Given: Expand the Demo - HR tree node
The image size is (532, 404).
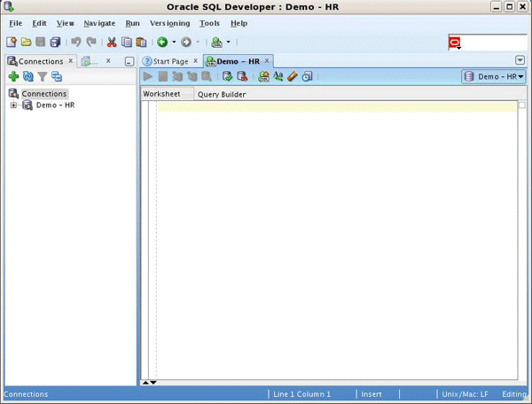Looking at the screenshot, I should pos(13,105).
